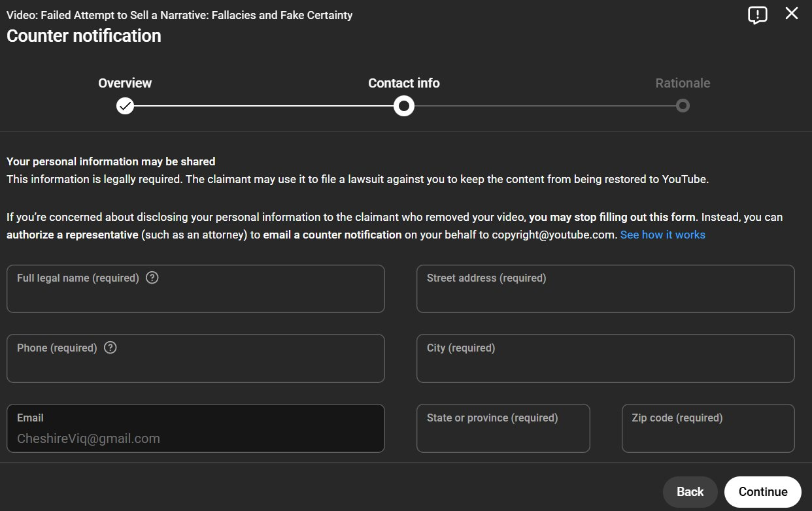Select the Overview step label

pyautogui.click(x=125, y=83)
